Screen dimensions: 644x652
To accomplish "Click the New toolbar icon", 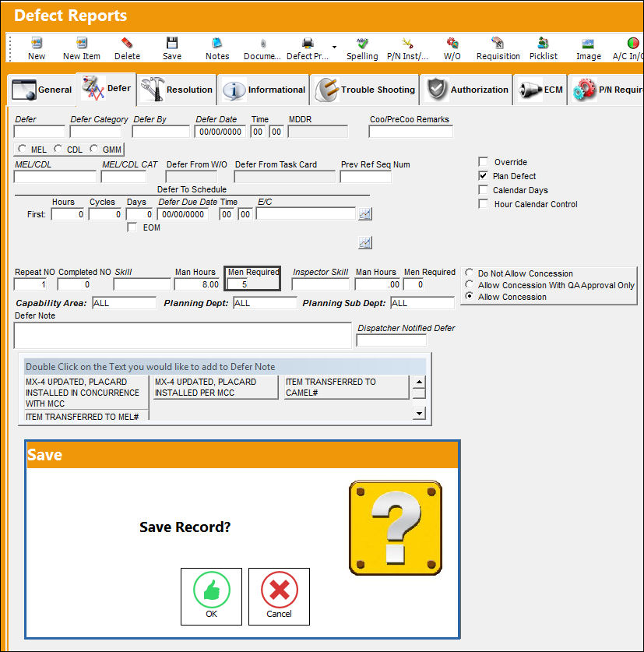I will [x=36, y=43].
